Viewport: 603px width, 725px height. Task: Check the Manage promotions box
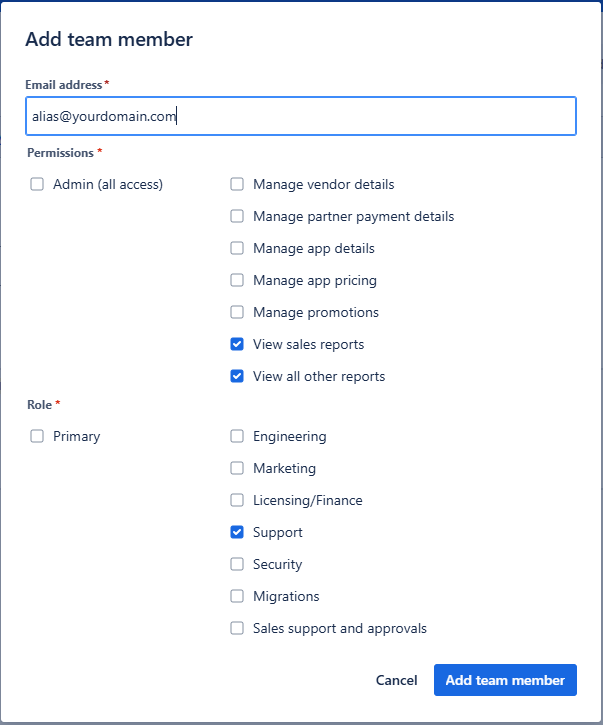pos(237,312)
